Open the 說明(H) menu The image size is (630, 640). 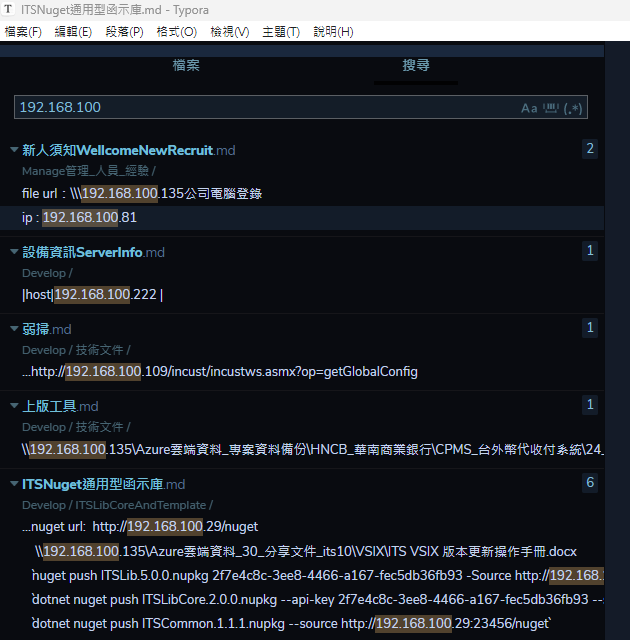point(333,32)
